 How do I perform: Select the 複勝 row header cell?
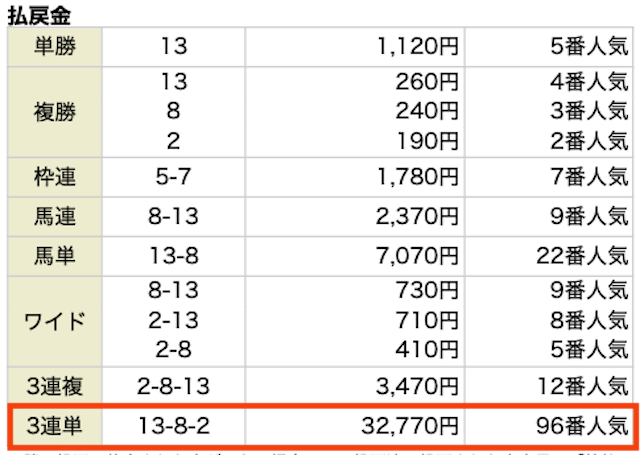click(x=55, y=112)
